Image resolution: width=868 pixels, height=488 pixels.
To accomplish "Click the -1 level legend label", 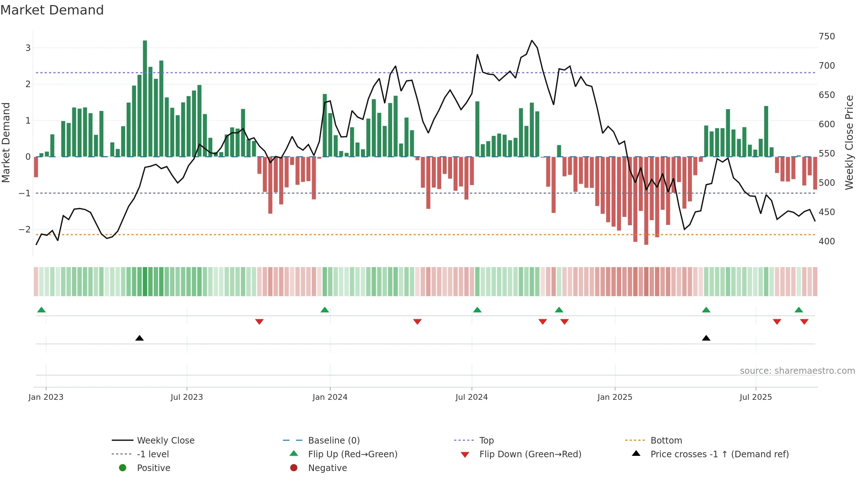I will click(x=153, y=454).
